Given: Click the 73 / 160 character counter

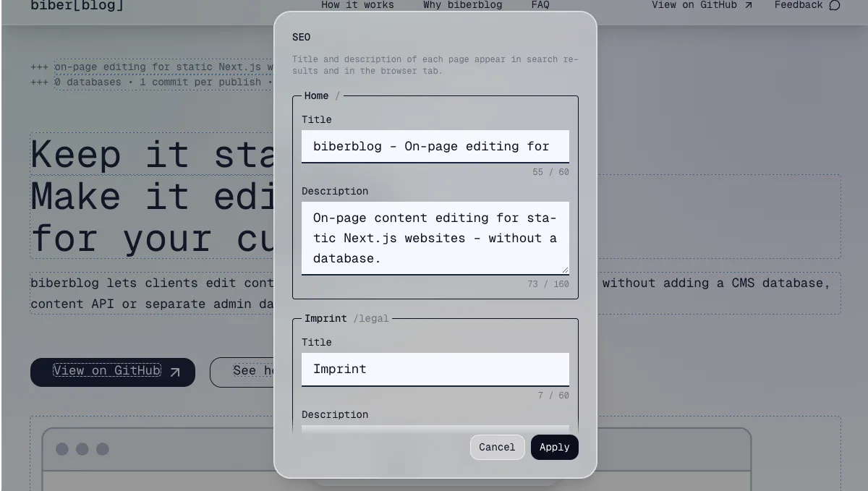Looking at the screenshot, I should point(548,284).
